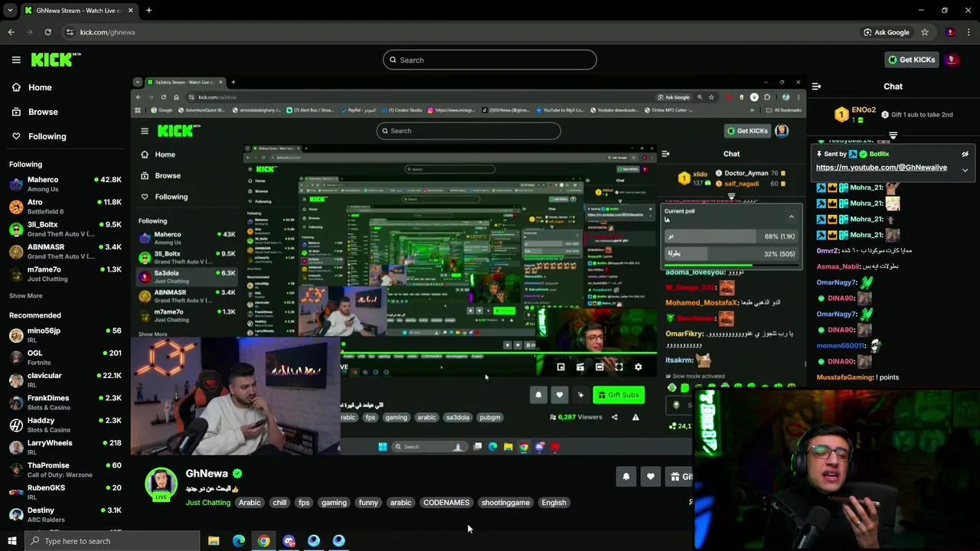This screenshot has height=551, width=980.
Task: Open the Kick profile avatar next to Get KICKs
Action: [952, 60]
